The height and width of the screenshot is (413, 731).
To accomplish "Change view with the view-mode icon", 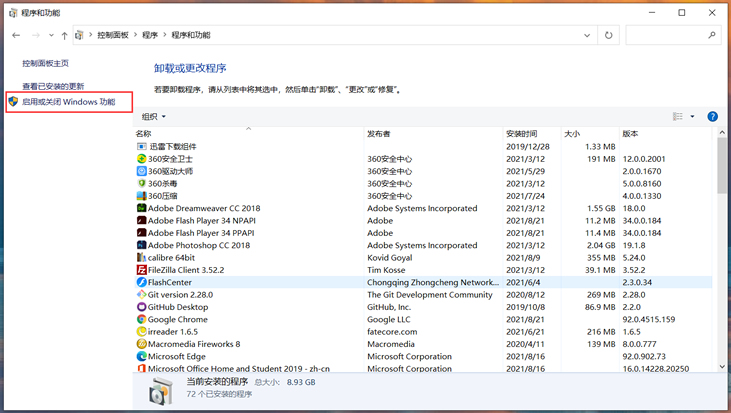I will 677,117.
